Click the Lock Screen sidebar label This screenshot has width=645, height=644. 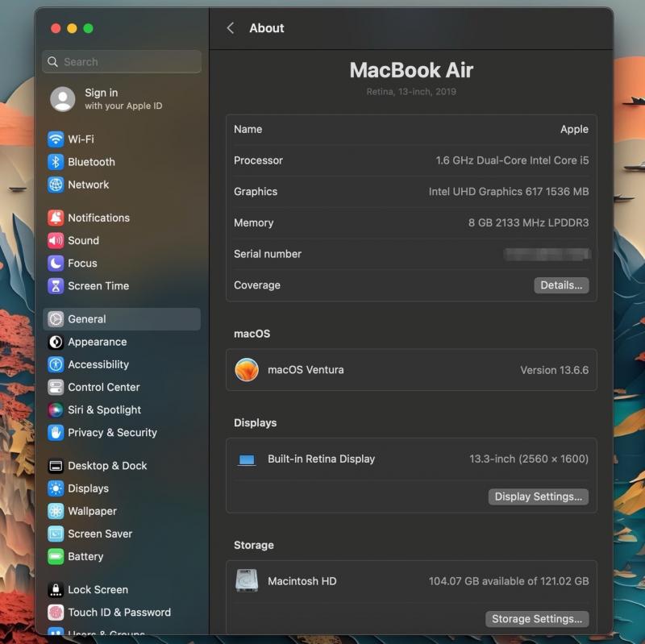tap(98, 590)
